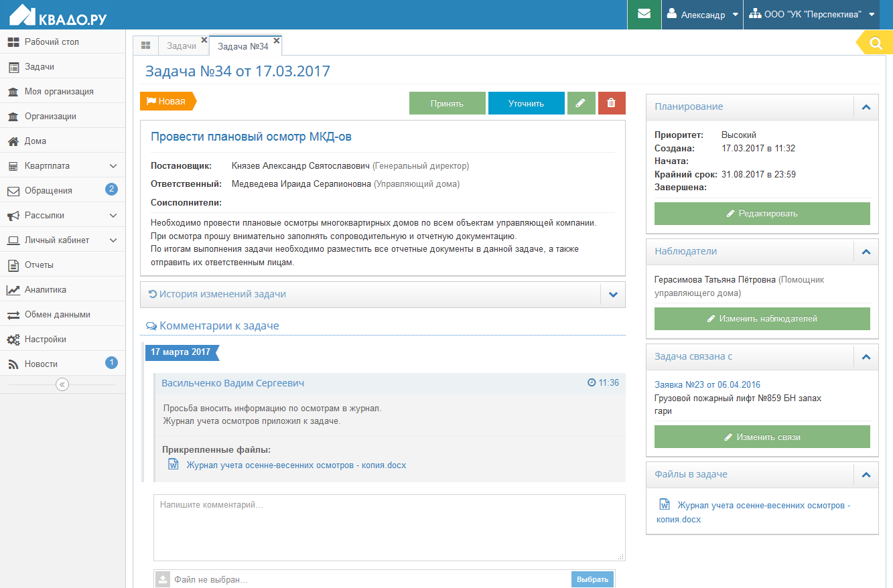The image size is (893, 588).
Task: Click the Дома house icon
Action: pyautogui.click(x=13, y=141)
